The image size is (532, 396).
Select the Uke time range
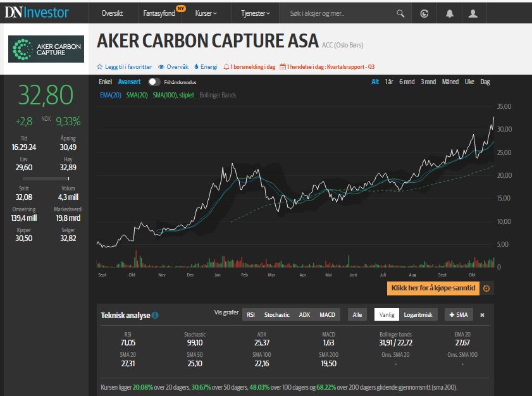(x=469, y=82)
